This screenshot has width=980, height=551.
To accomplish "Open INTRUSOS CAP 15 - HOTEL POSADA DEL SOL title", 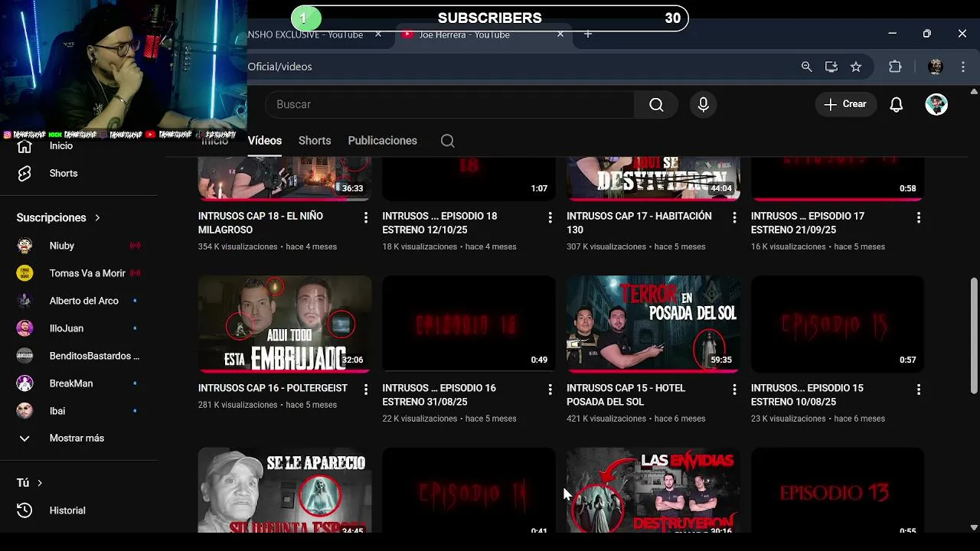I will [x=626, y=395].
